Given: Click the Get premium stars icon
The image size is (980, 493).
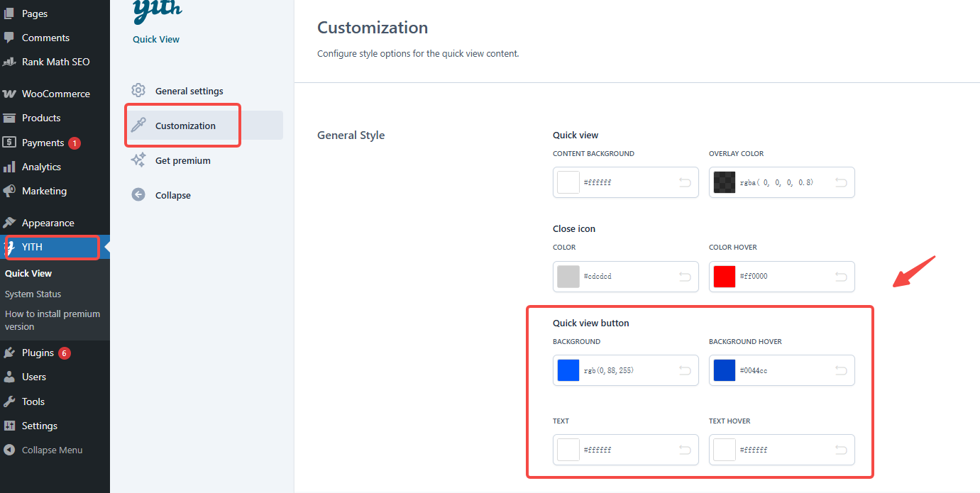Looking at the screenshot, I should [138, 160].
